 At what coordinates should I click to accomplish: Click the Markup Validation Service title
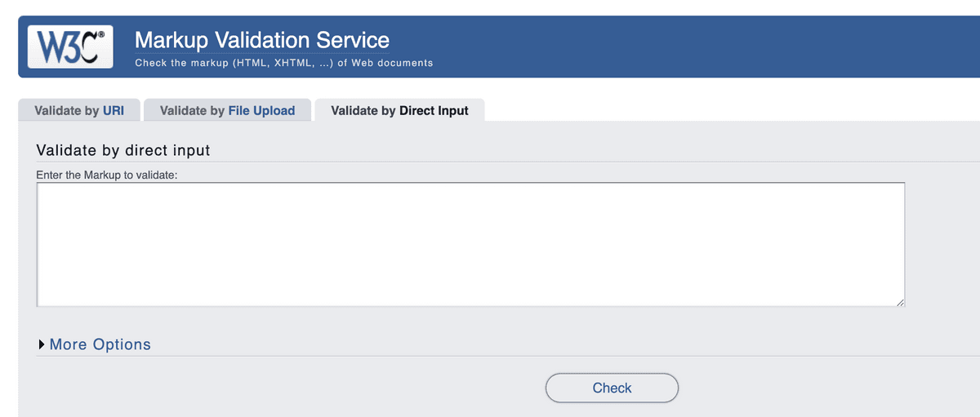click(x=261, y=39)
